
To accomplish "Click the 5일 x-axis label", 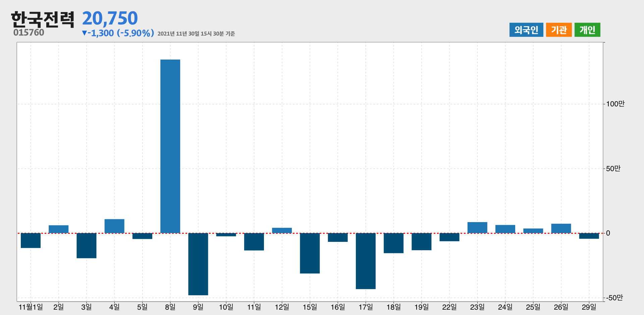I will (x=142, y=307).
